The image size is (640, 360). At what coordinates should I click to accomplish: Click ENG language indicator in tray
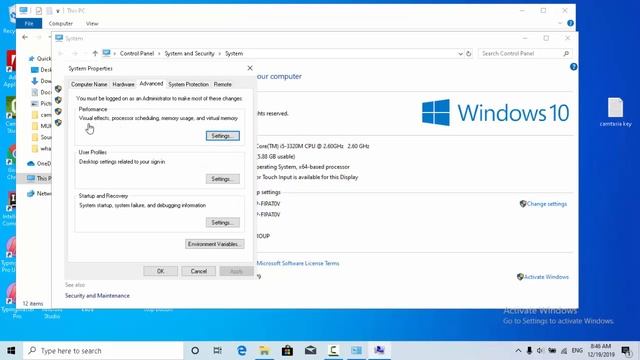pyautogui.click(x=577, y=351)
